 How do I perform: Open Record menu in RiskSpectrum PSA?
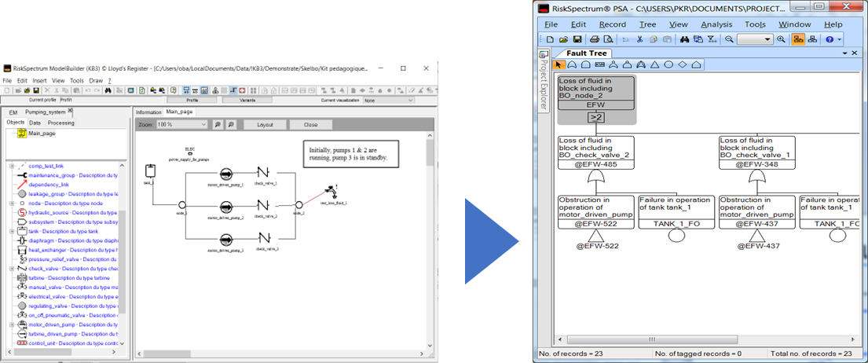pos(612,24)
